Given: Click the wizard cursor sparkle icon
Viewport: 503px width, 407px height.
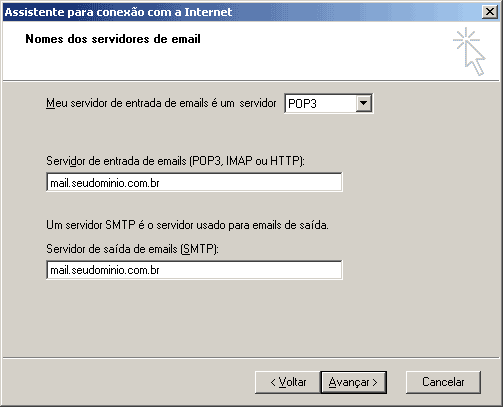Looking at the screenshot, I should 469,51.
